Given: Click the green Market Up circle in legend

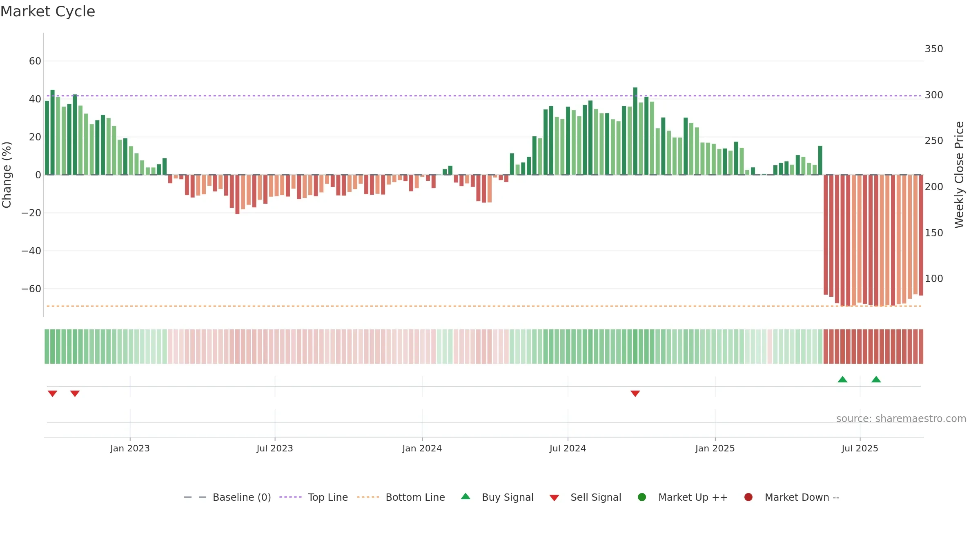Looking at the screenshot, I should (642, 497).
